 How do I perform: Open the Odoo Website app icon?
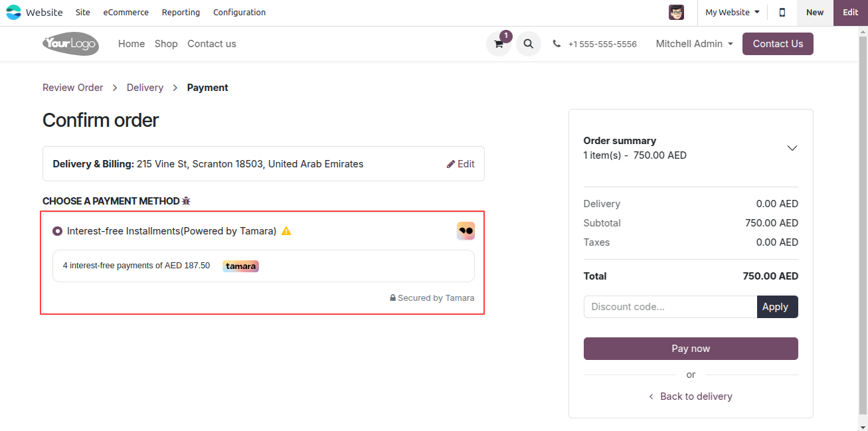pos(13,12)
